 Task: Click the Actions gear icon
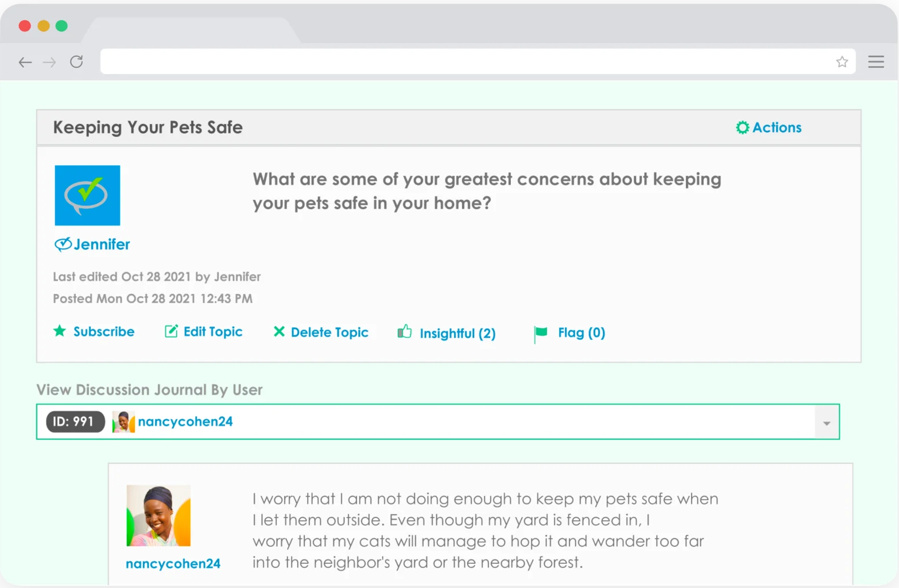pos(742,127)
